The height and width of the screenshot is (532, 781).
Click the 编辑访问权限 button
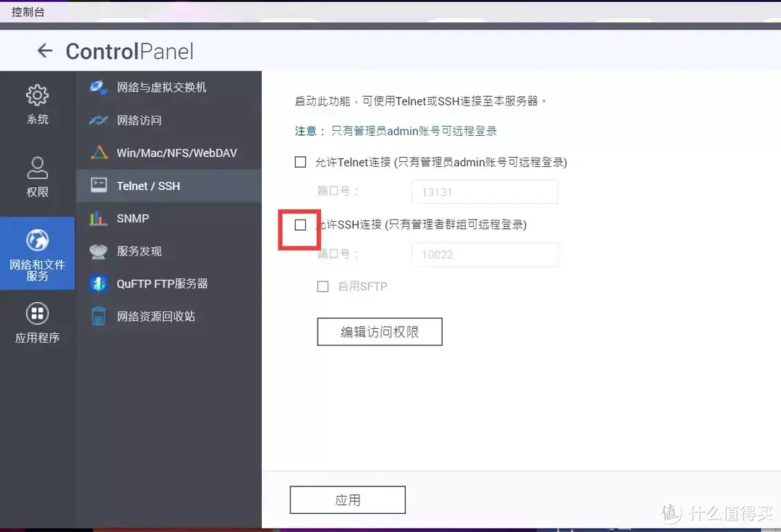click(379, 331)
